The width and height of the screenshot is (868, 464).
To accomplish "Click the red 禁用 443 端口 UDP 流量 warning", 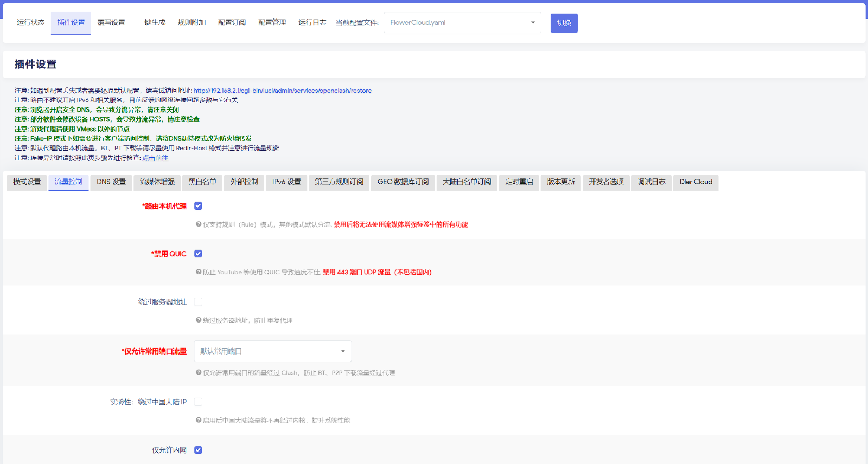I will [377, 272].
